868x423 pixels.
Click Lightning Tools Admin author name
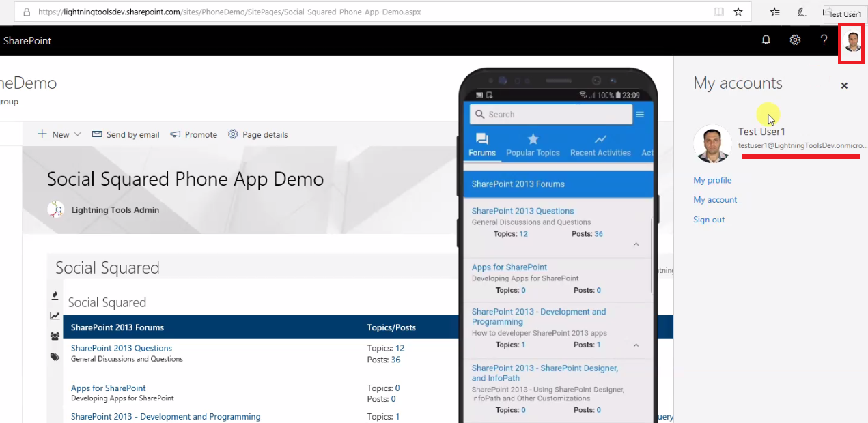[x=115, y=210]
